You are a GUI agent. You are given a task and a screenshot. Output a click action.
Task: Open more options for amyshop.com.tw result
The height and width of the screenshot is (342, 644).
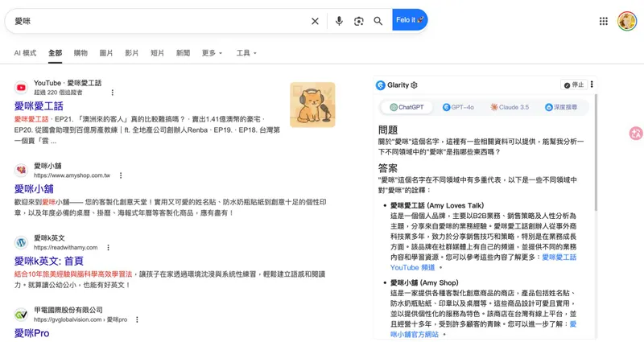tap(121, 175)
